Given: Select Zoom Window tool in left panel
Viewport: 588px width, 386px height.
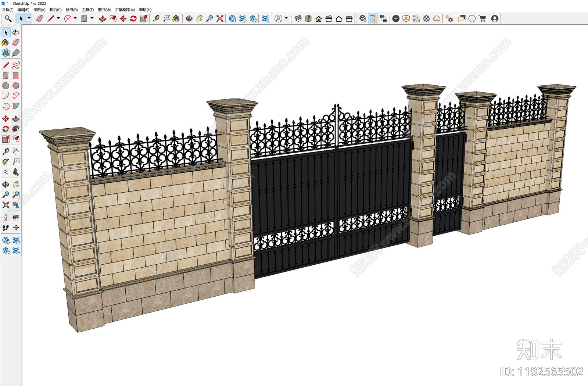Looking at the screenshot, I should pyautogui.click(x=16, y=194).
